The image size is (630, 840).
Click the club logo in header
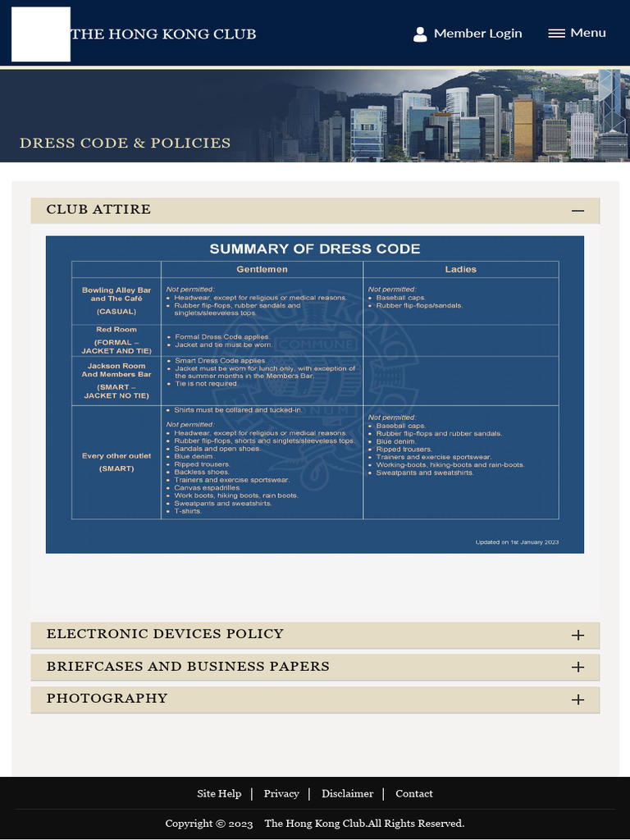(41, 34)
